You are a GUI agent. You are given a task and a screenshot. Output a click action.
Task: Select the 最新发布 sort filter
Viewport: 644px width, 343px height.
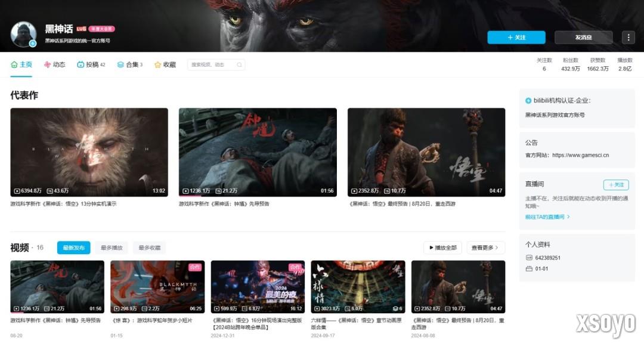coord(73,248)
